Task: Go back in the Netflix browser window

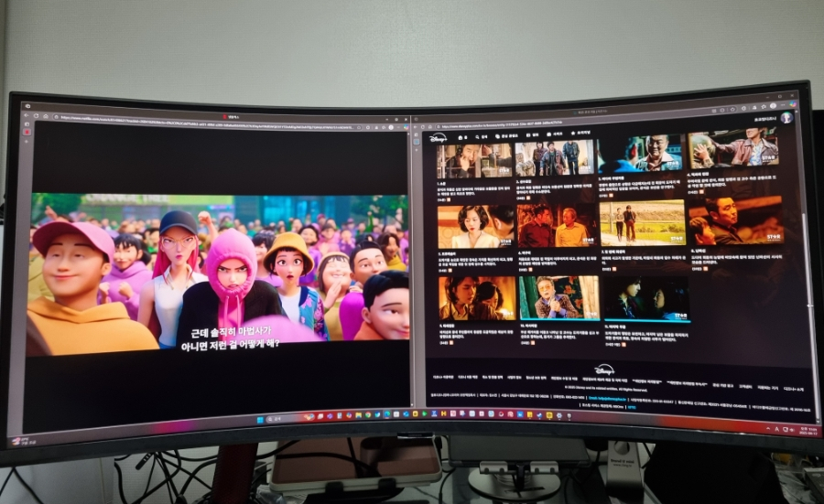Action: pyautogui.click(x=27, y=115)
